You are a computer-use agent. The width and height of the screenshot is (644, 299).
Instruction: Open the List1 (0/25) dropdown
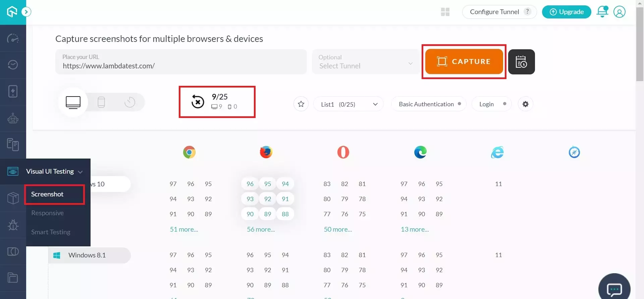coord(348,104)
